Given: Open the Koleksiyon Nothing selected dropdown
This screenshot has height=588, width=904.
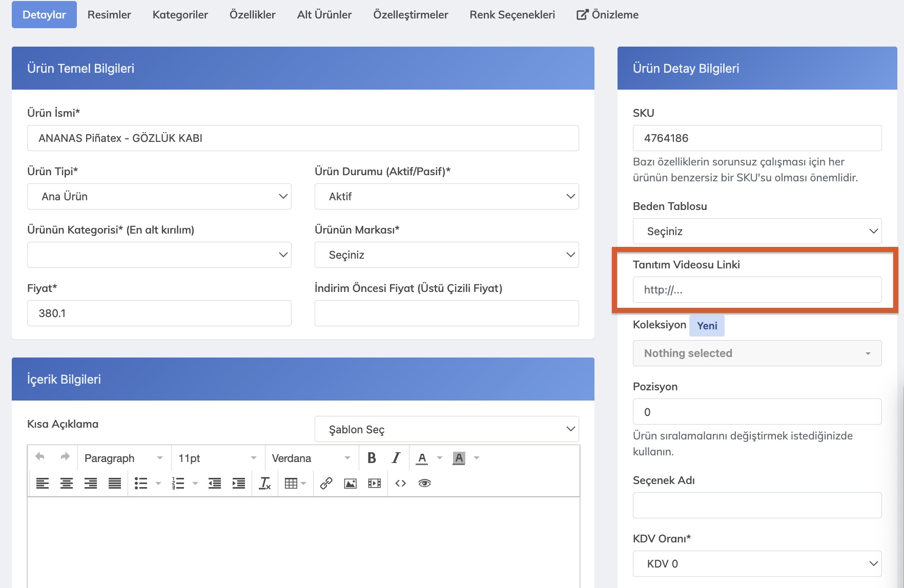Looking at the screenshot, I should click(756, 353).
